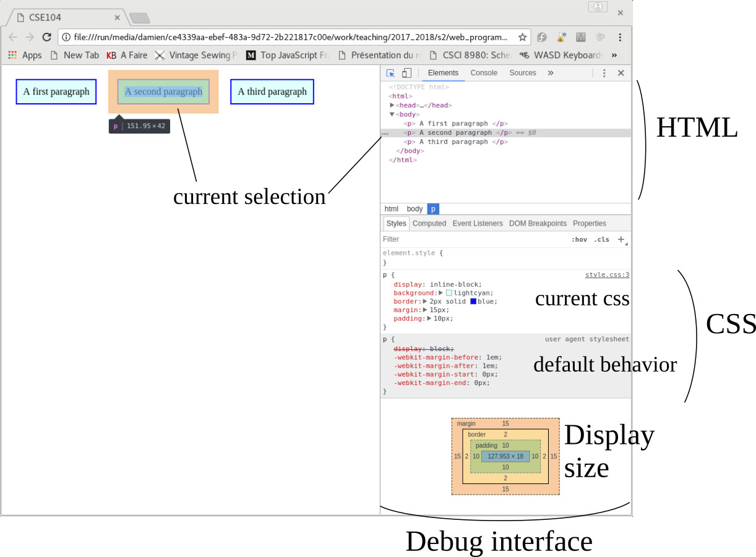756x557 pixels.
Task: Open the Apps shortcut in the bookmarks bar
Action: 25,55
